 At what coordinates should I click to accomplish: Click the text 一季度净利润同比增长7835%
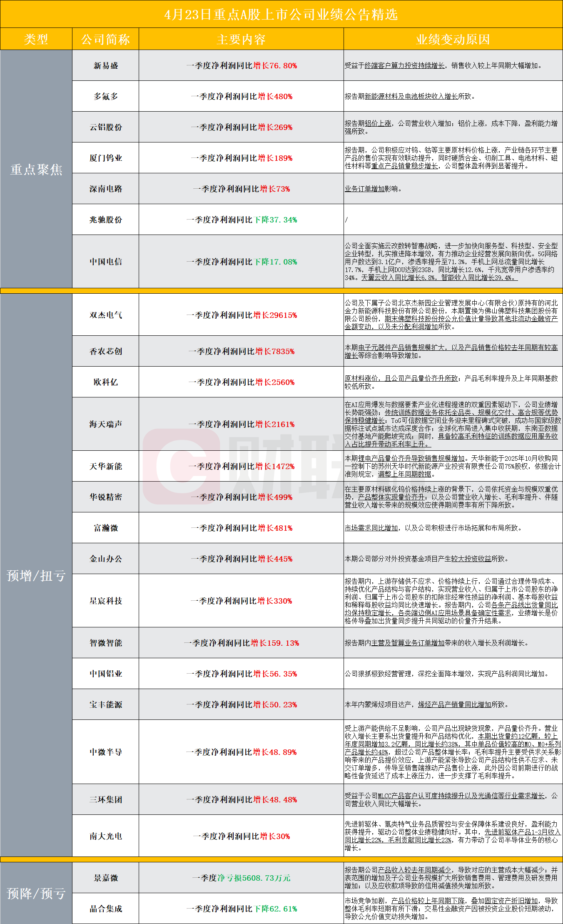(x=242, y=351)
